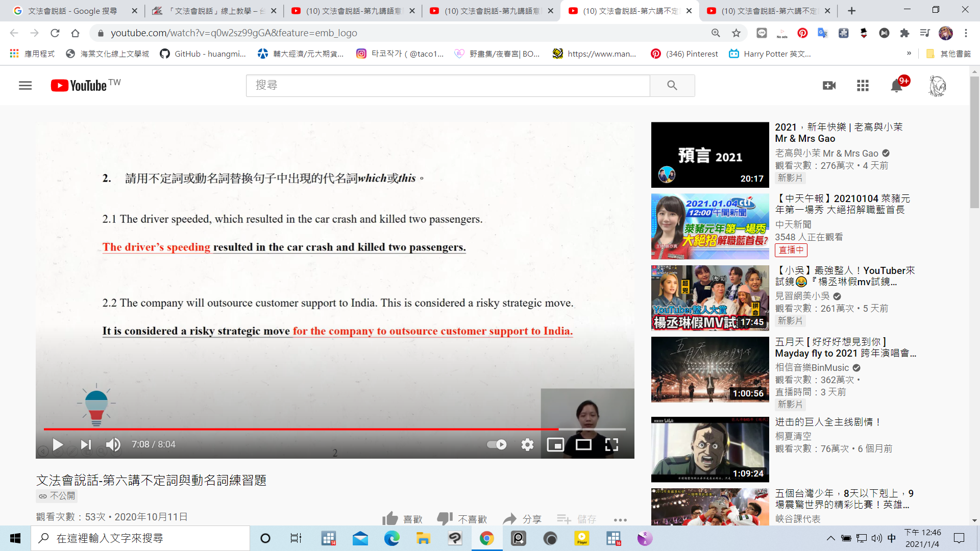Open the Pinterest extension icon
Viewport: 980px width, 551px height.
pyautogui.click(x=802, y=33)
